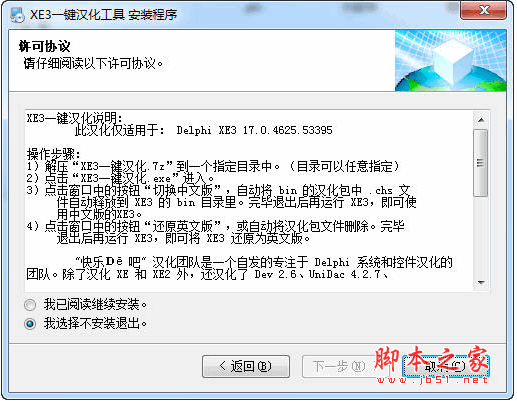Select the 我已阅读继续安装 radio button
This screenshot has height=401, width=517.
click(30, 305)
